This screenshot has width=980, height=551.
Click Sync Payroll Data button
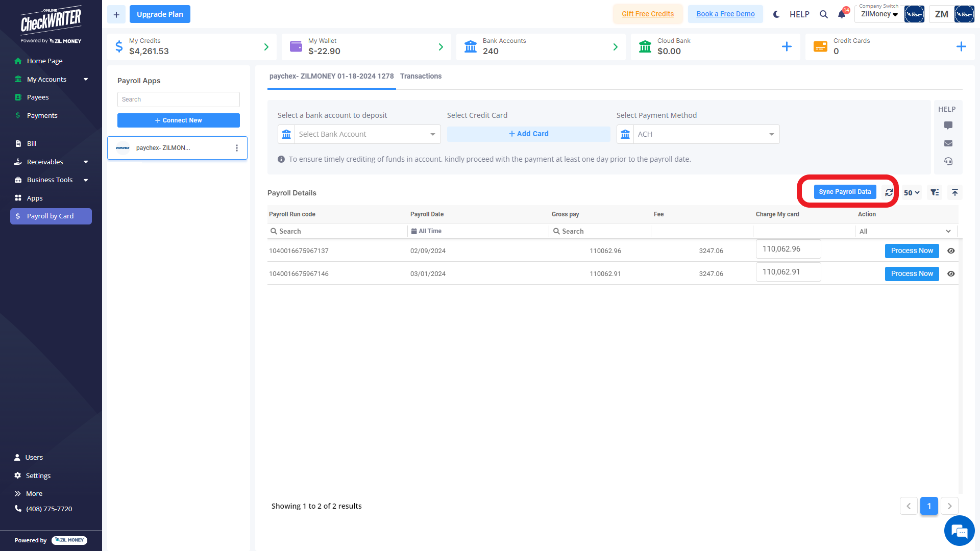tap(845, 192)
